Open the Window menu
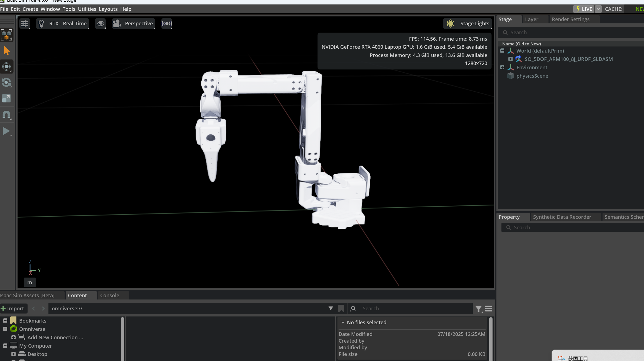This screenshot has width=644, height=361. (x=50, y=9)
